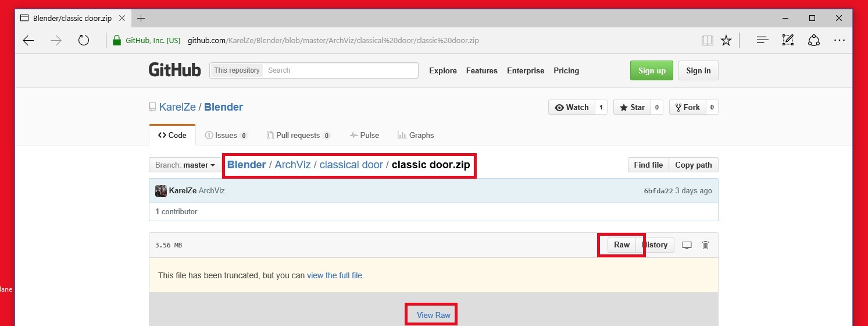Open the Issues tab

(x=226, y=135)
